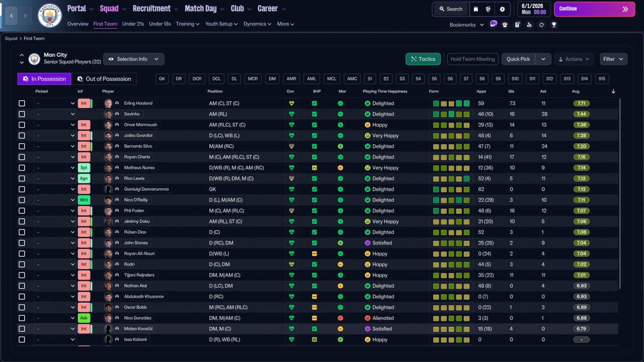The height and width of the screenshot is (362, 644).
Task: Tick the checkbox for Joško Gvardiol
Action: (22, 136)
